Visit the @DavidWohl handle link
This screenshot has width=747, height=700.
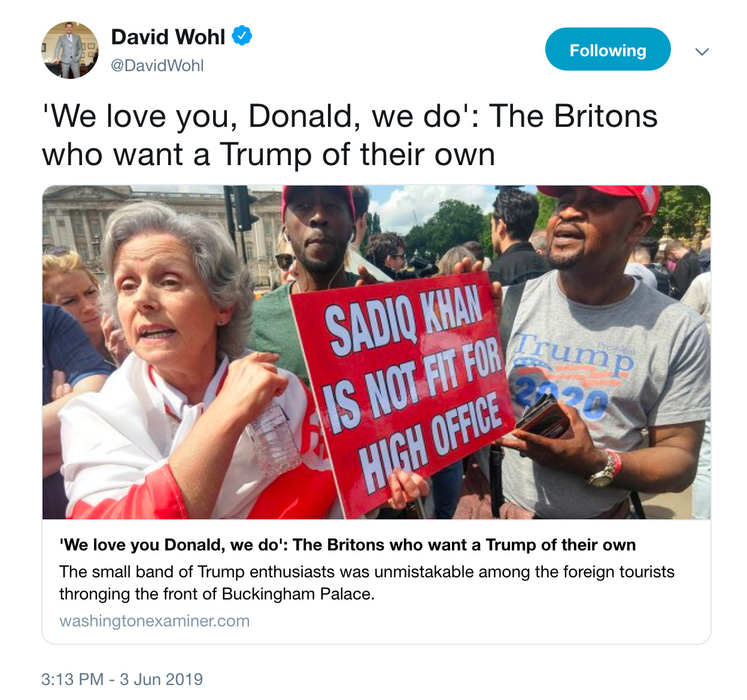(x=157, y=65)
